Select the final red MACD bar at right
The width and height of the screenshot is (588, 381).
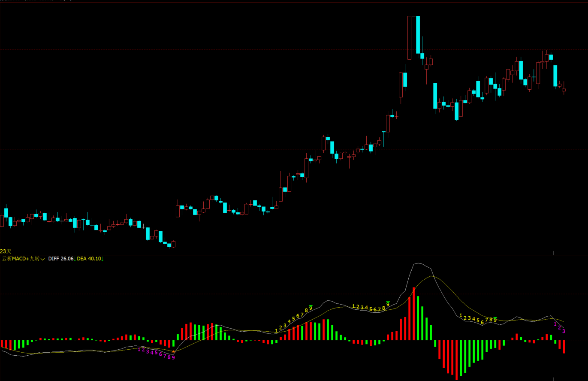[564, 347]
